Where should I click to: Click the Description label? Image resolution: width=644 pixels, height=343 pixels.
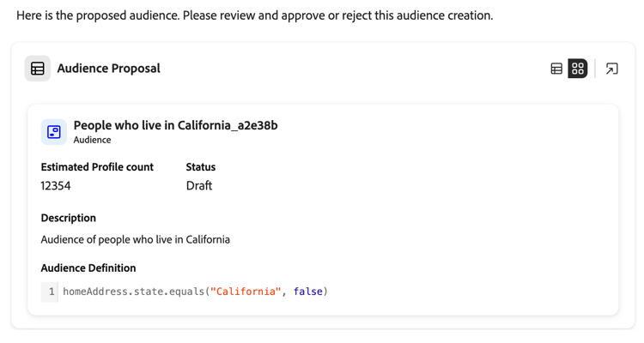point(68,218)
